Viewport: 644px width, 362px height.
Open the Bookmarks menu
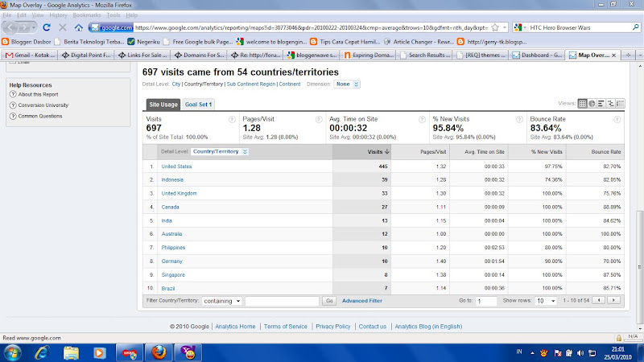pos(87,15)
